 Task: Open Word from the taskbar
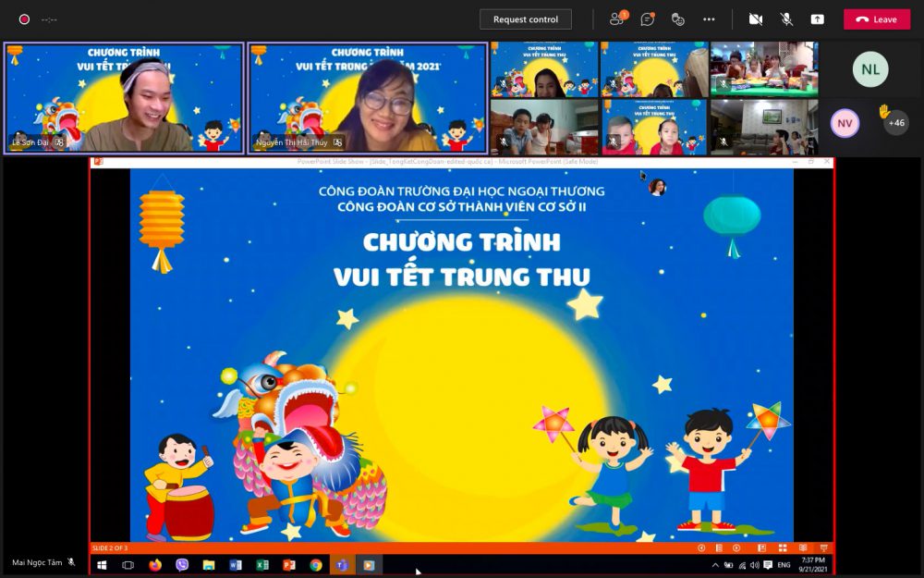point(236,565)
